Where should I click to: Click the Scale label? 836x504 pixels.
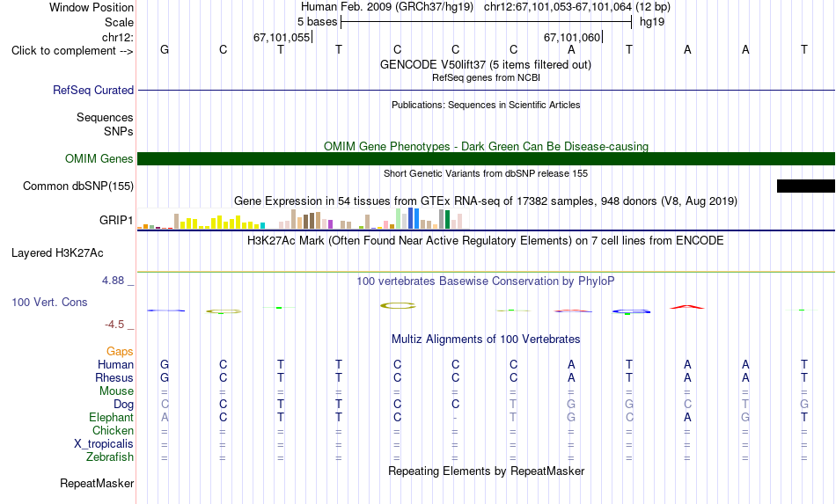point(119,22)
